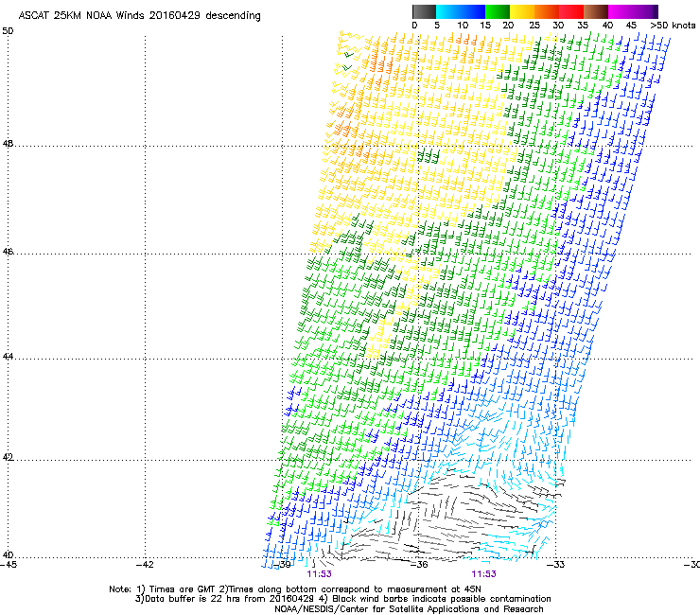Viewport: 700px width, 615px height.
Task: Click the longitude label '-42'
Action: coord(145,565)
